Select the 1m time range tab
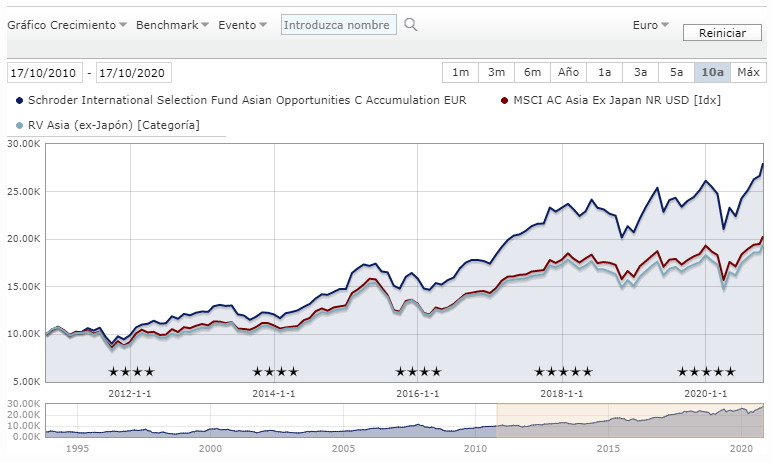Image resolution: width=772 pixels, height=463 pixels. point(460,72)
